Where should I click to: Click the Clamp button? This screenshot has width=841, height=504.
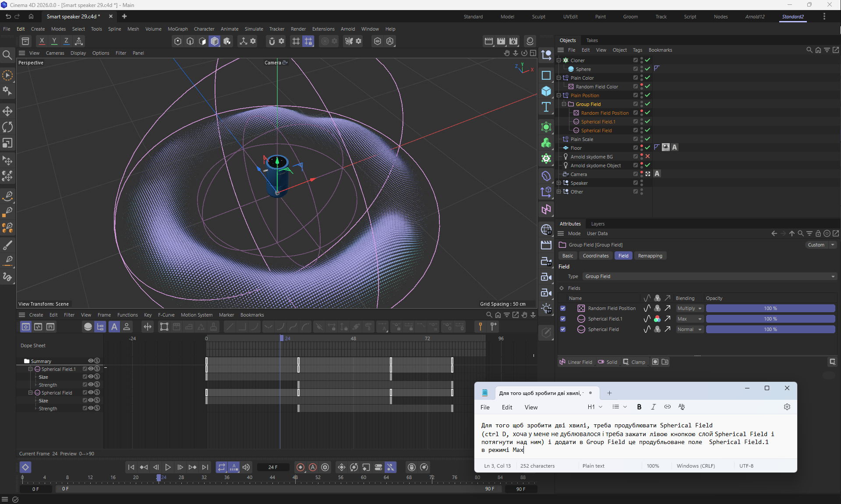point(634,362)
